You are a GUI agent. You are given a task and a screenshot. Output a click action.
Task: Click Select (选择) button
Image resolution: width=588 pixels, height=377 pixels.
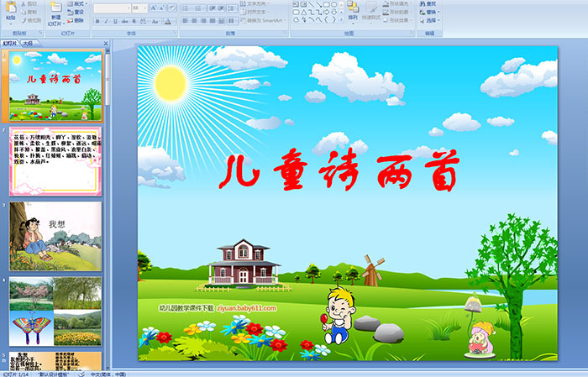click(x=429, y=20)
